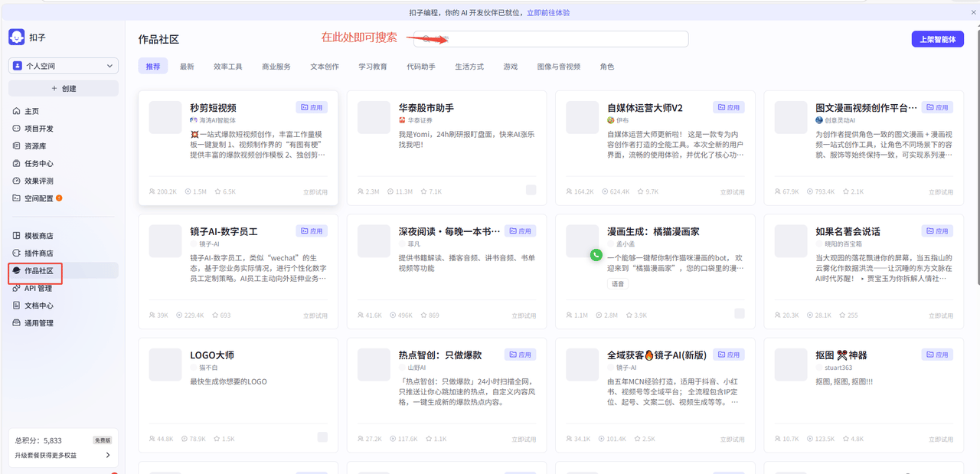Switch to the 生活方式 tab

click(469, 67)
